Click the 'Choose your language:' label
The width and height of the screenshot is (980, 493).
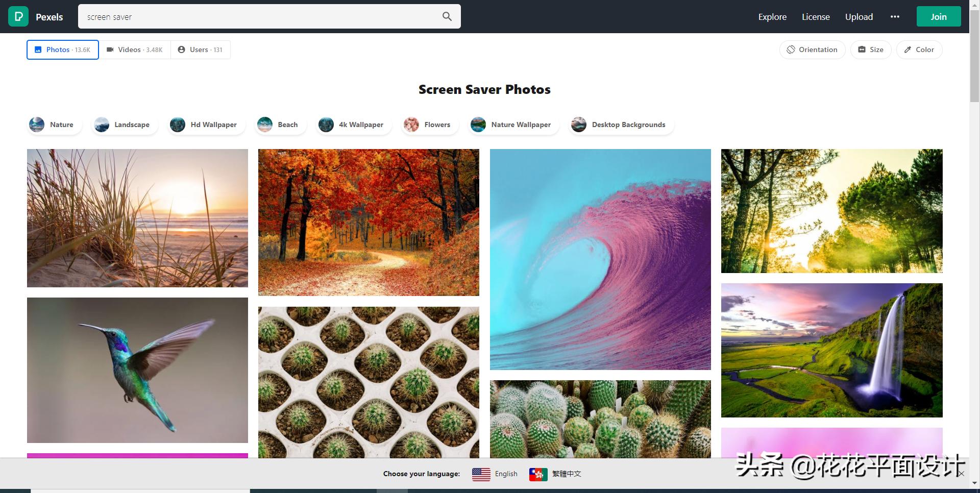(x=422, y=474)
